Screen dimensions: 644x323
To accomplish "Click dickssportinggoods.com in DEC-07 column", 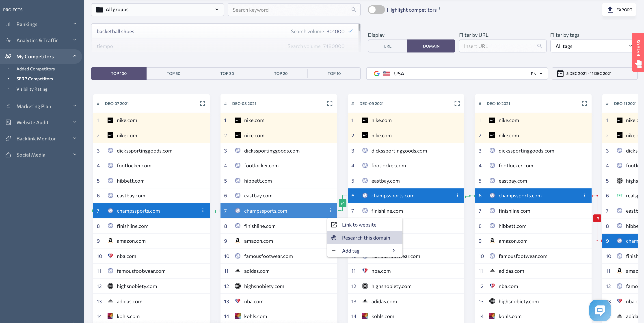I will [x=145, y=151].
